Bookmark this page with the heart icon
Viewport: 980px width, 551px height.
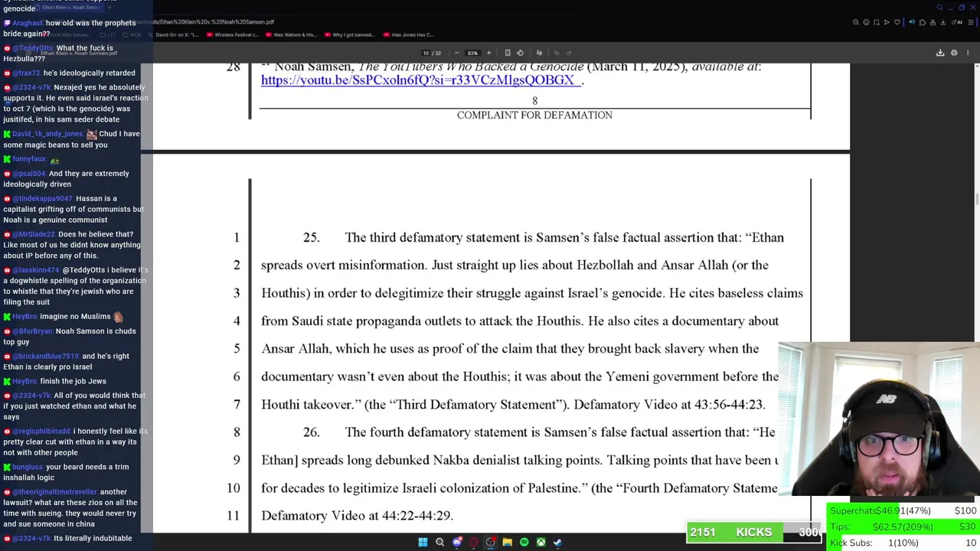898,22
